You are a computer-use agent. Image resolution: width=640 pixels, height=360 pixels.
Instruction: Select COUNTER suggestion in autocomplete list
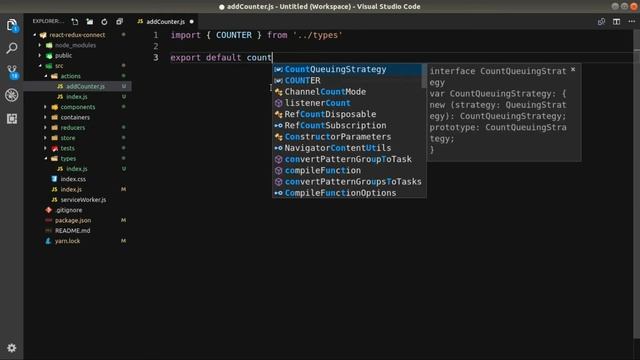pos(347,81)
